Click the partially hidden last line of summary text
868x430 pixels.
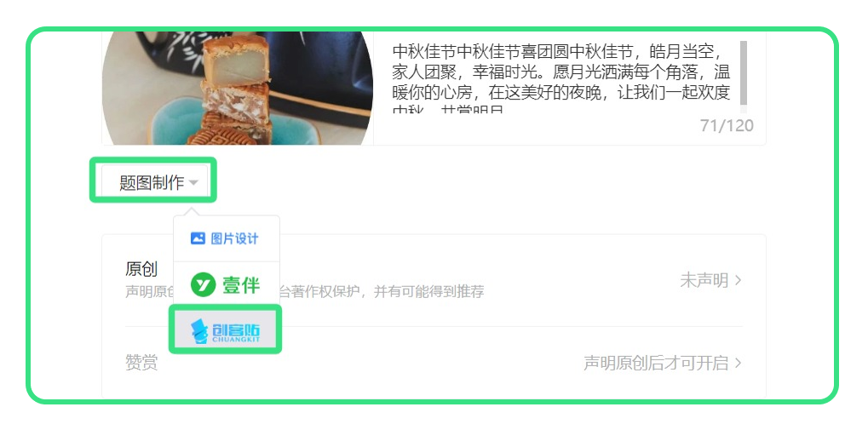click(448, 110)
